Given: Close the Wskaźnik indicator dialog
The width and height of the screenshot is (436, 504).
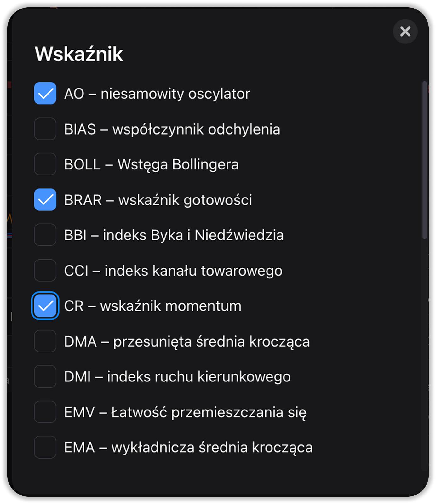Looking at the screenshot, I should click(x=405, y=31).
